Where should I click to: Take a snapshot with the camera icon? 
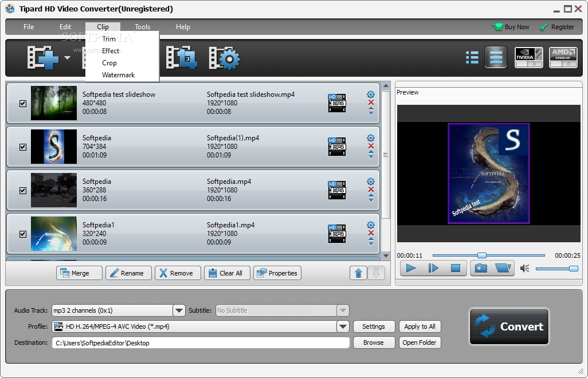[481, 268]
